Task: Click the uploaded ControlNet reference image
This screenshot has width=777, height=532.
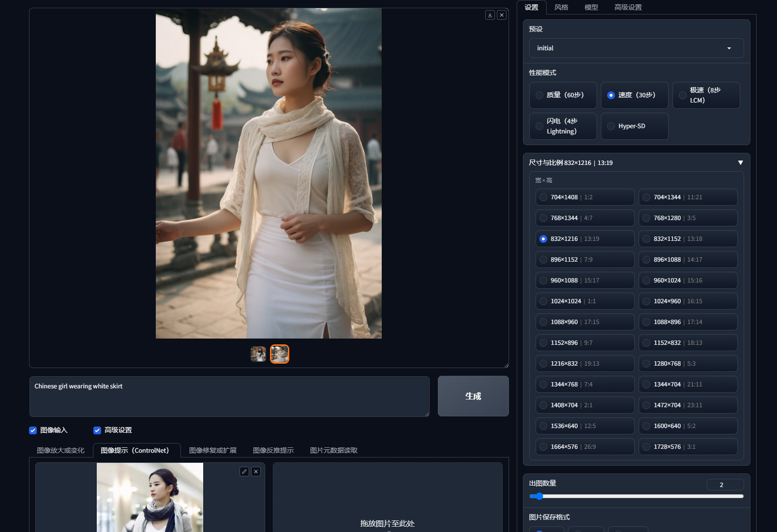Action: coord(150,497)
